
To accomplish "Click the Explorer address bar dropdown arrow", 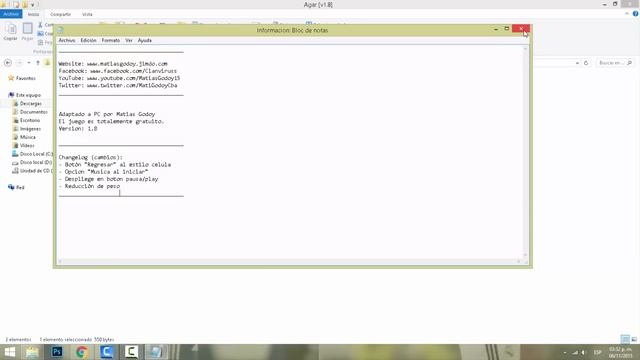I will [577, 63].
